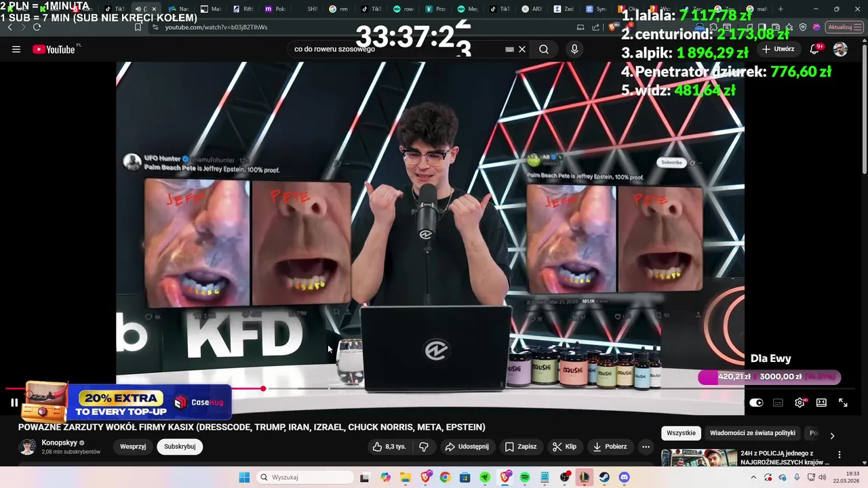Image resolution: width=868 pixels, height=488 pixels.
Task: Save the video with Zapisz
Action: point(521,447)
